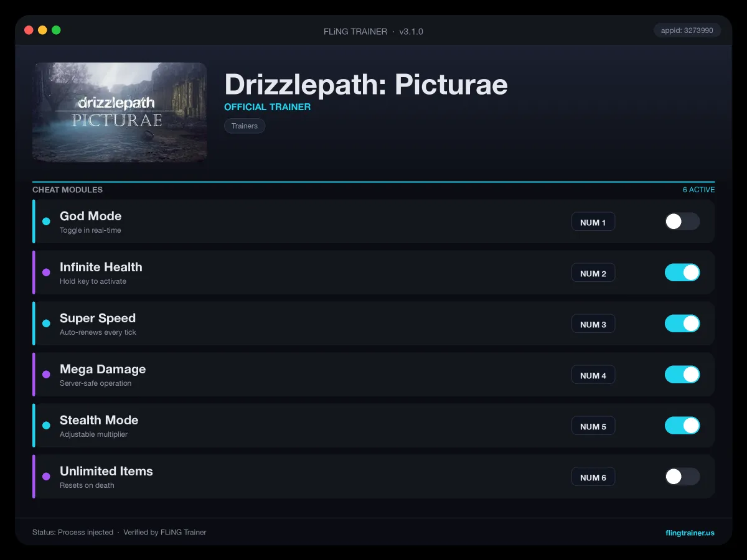Click the purple dot beside Infinite Health
Screen dimensions: 747x560
tap(46, 273)
